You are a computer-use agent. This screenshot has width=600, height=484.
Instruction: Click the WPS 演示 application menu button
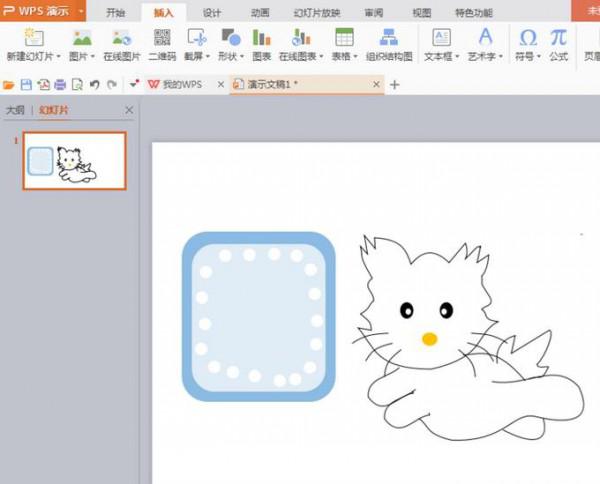(x=40, y=12)
